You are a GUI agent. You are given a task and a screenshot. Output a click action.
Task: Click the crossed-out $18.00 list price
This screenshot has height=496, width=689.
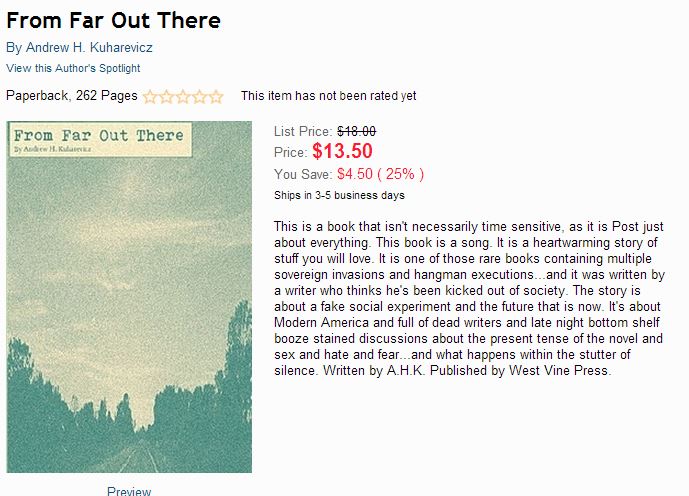coord(356,131)
